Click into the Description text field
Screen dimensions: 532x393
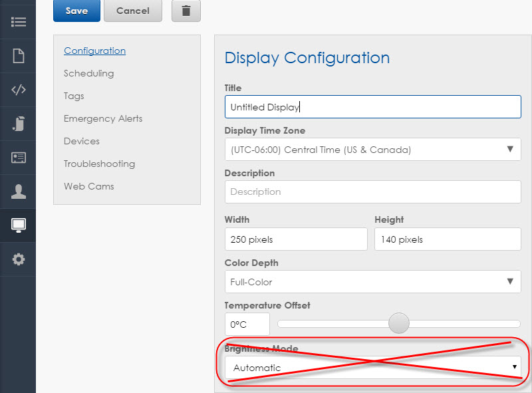tap(372, 192)
